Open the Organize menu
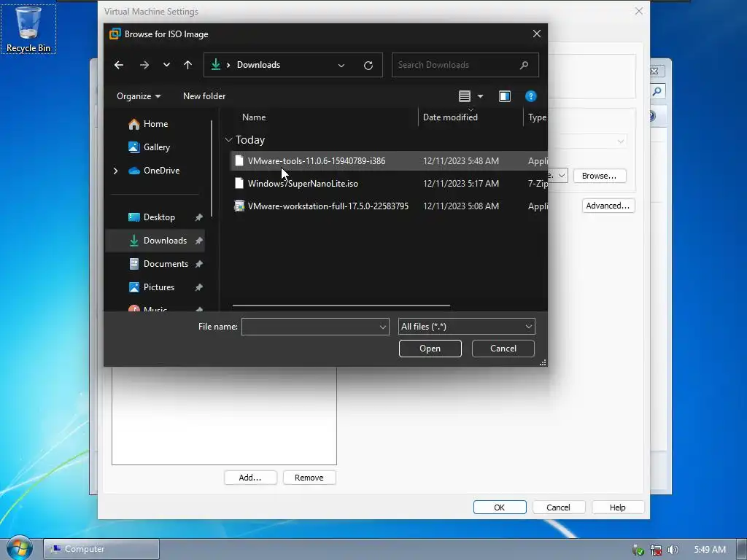Viewport: 747px width, 560px height. 138,96
